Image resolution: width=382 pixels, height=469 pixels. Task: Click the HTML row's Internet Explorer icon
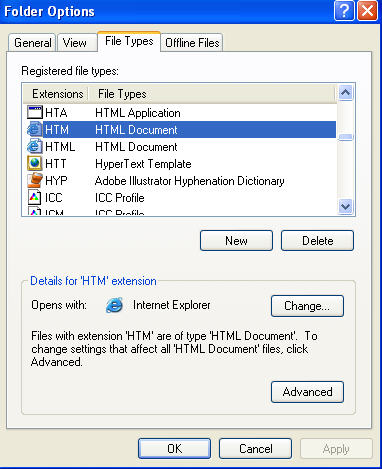click(x=35, y=147)
